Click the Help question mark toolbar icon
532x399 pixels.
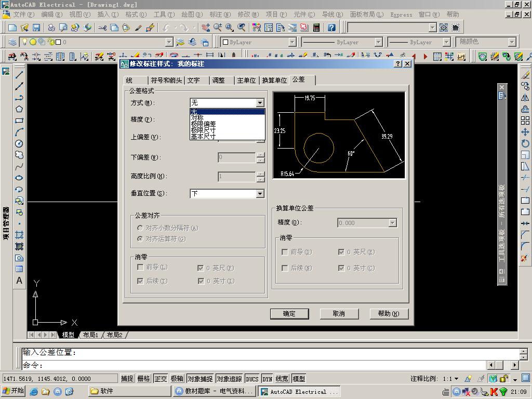[331, 28]
